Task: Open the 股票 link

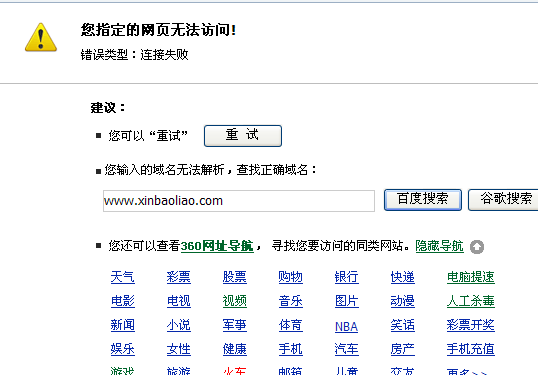Action: (235, 277)
